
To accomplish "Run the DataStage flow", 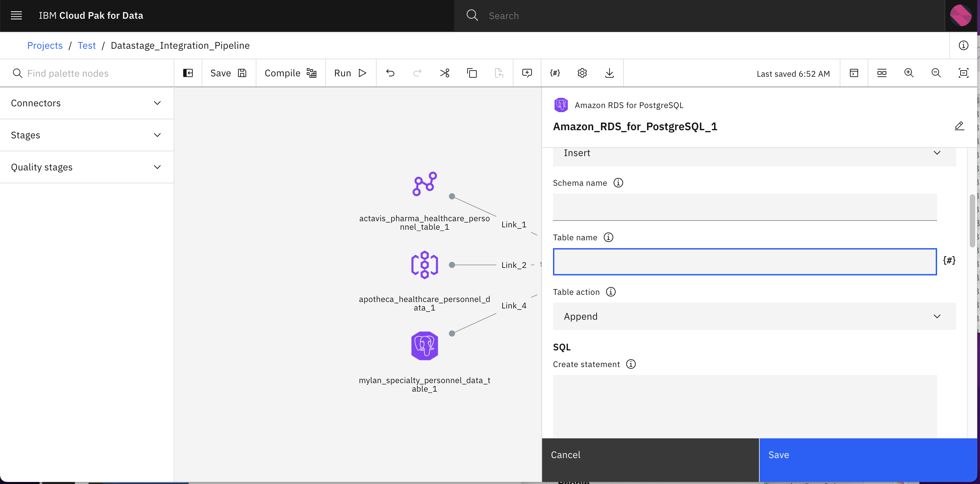I will [x=350, y=73].
